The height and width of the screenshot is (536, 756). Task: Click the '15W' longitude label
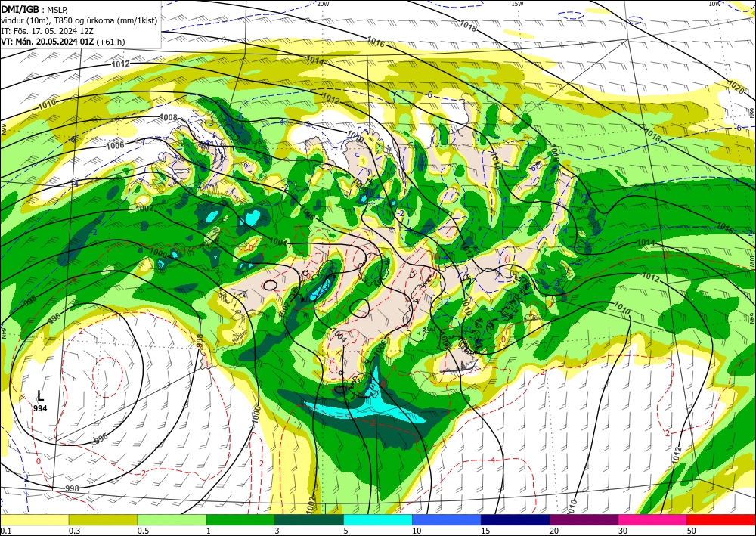[x=517, y=4]
